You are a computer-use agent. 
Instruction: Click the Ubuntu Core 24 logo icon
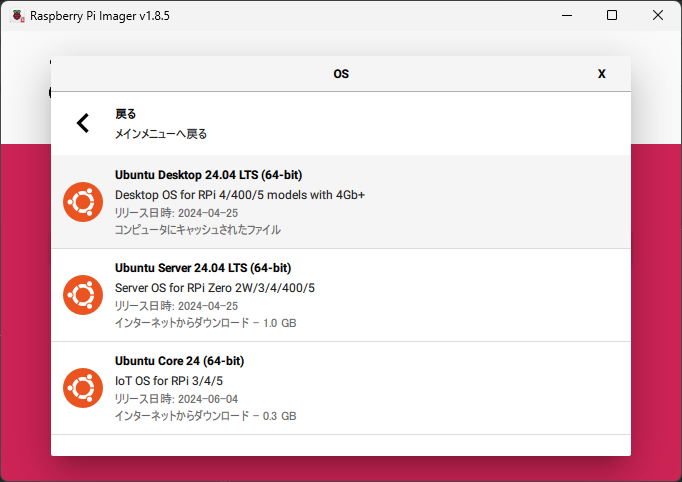(x=83, y=388)
